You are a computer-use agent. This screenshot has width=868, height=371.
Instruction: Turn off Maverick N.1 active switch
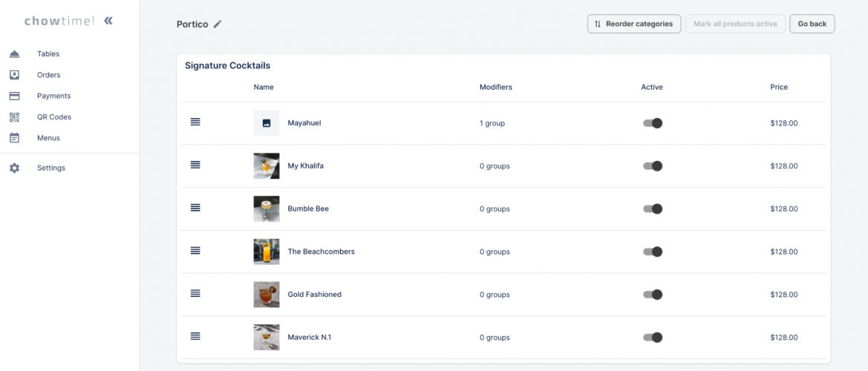[653, 338]
